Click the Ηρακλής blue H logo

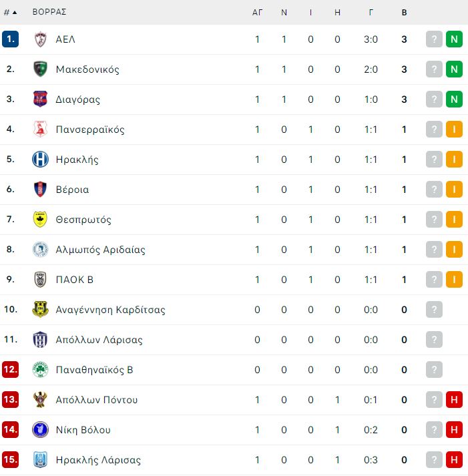[x=40, y=160]
